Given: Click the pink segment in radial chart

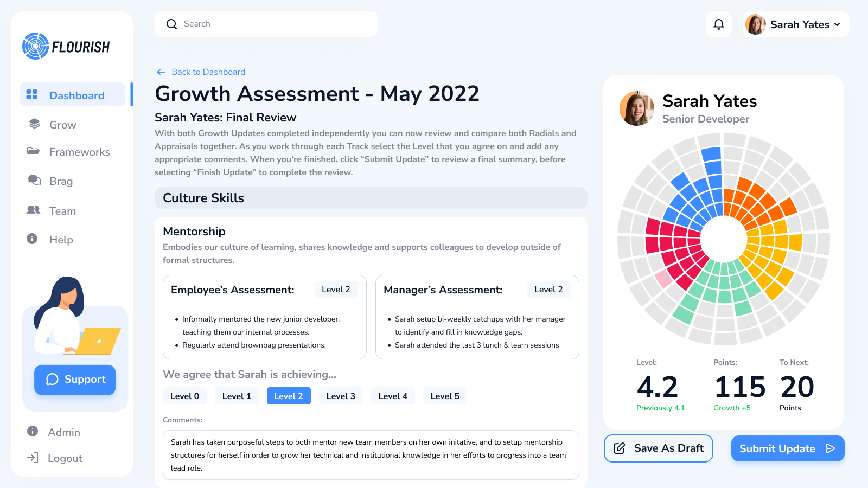Looking at the screenshot, I should (x=663, y=279).
